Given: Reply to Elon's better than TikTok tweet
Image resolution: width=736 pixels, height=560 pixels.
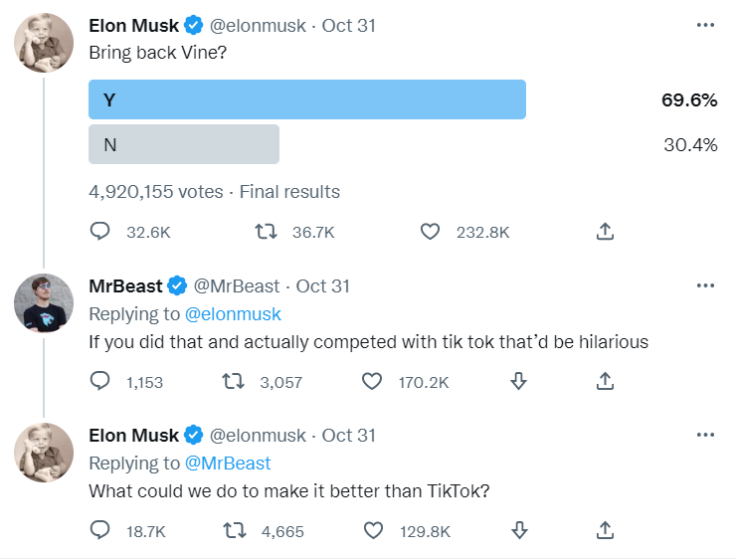Looking at the screenshot, I should pos(99,531).
